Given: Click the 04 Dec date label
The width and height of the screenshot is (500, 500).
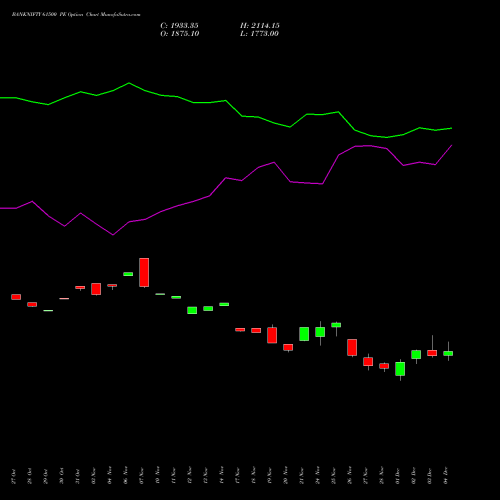Looking at the screenshot, I should click(446, 476).
